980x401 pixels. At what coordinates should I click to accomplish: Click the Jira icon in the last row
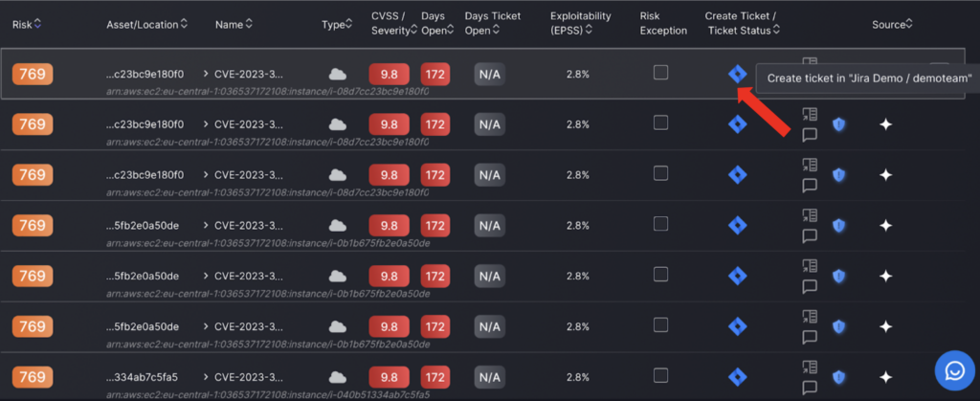pyautogui.click(x=738, y=377)
